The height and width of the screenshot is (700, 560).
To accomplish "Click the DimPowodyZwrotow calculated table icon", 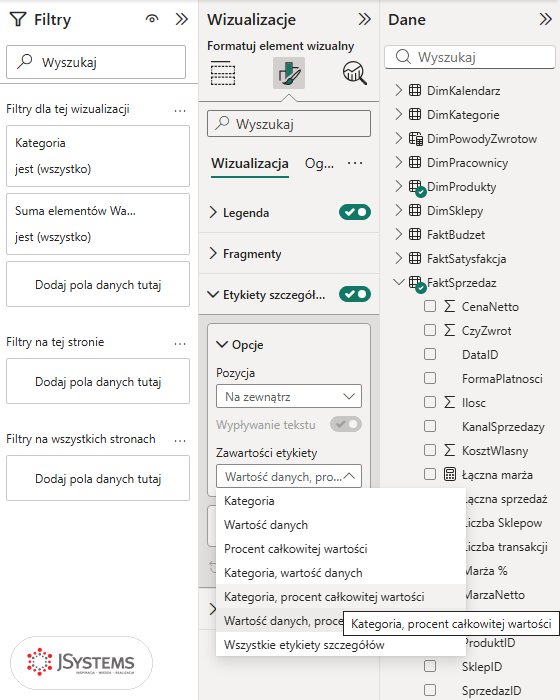I will click(416, 139).
